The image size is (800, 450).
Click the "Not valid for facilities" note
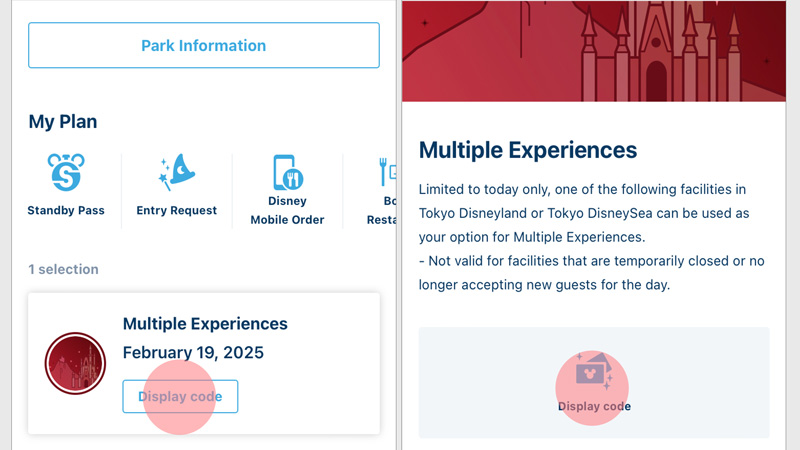click(x=592, y=273)
